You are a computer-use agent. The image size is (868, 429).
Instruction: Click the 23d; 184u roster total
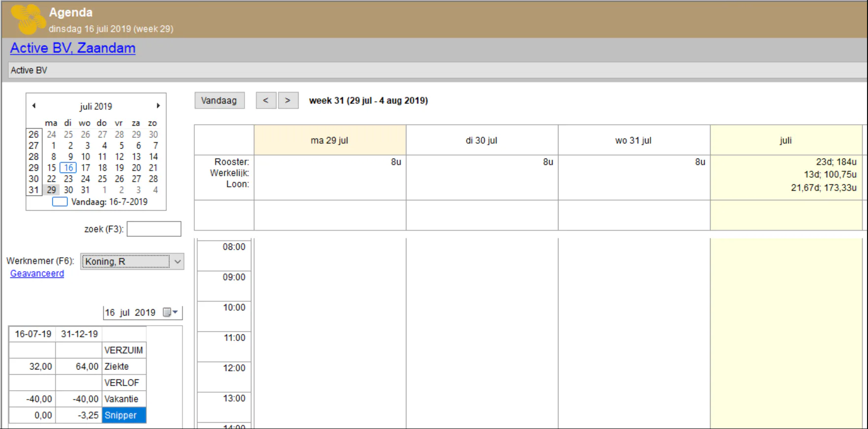tap(836, 162)
